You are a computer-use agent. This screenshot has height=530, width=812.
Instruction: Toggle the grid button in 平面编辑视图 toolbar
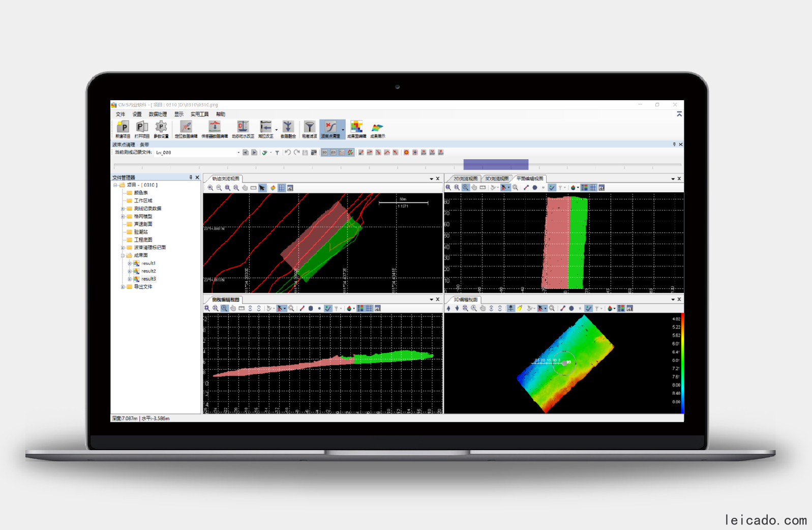click(x=593, y=188)
